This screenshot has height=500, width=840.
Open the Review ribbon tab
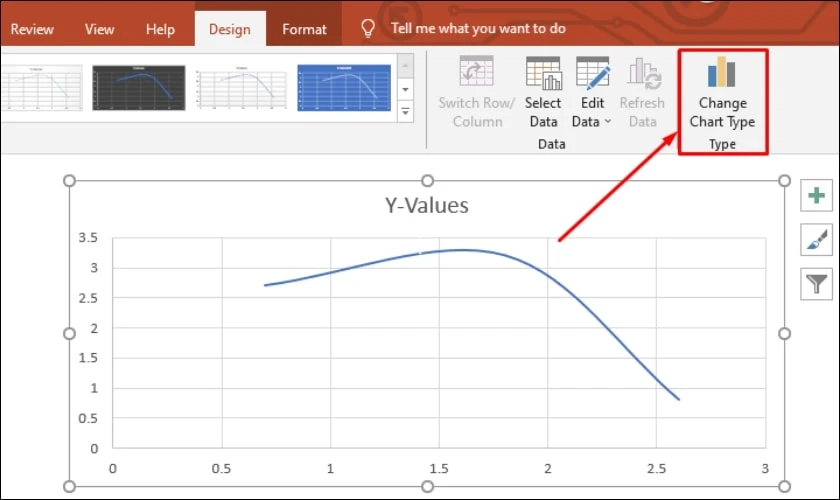tap(32, 29)
